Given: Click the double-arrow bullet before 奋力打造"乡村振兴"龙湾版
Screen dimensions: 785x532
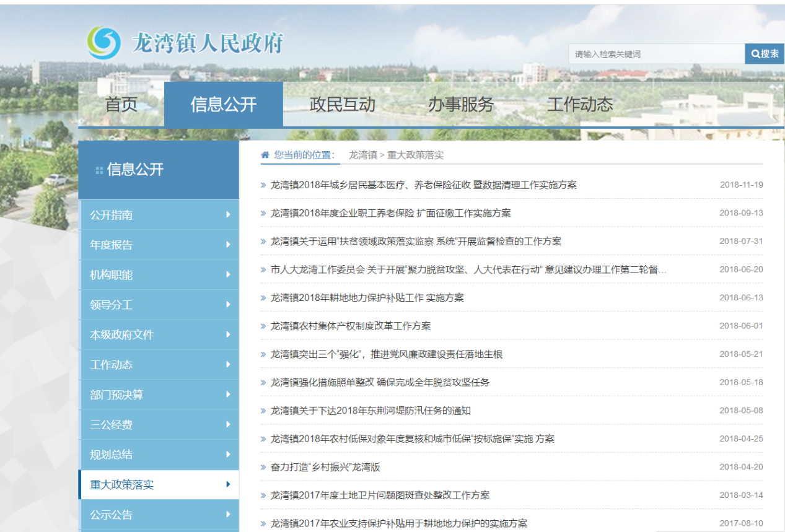Looking at the screenshot, I should click(x=263, y=468).
